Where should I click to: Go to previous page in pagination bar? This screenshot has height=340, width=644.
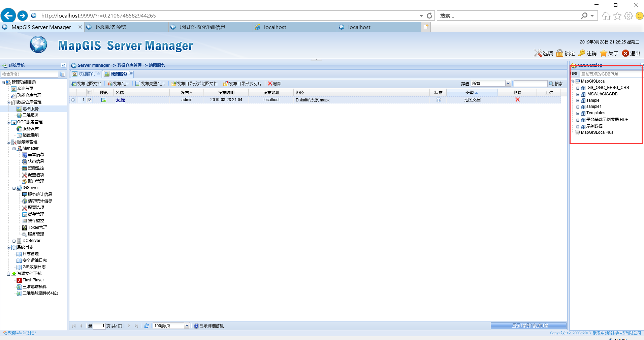pyautogui.click(x=81, y=326)
